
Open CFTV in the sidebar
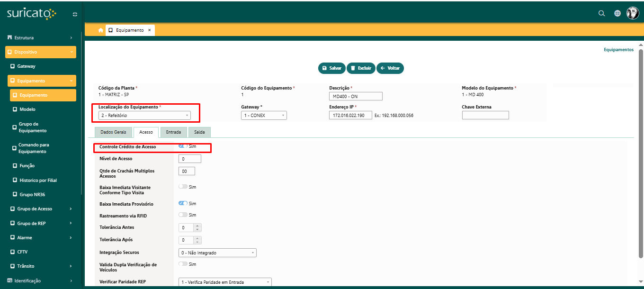[23, 252]
